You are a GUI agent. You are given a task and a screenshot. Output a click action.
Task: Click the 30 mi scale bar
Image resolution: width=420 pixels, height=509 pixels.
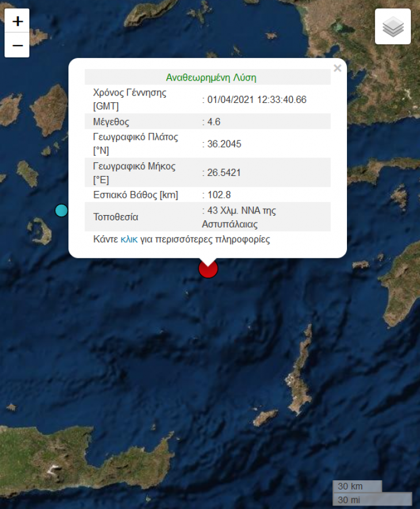372,499
